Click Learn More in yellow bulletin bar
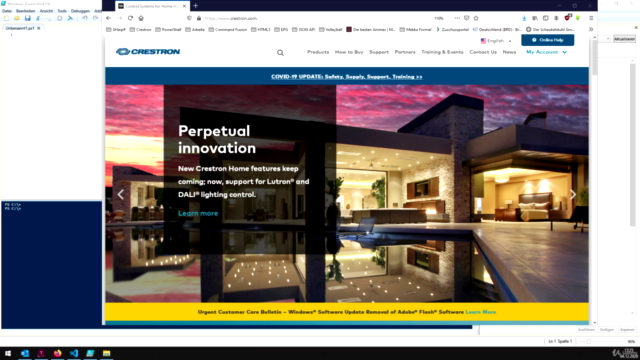The height and width of the screenshot is (360, 640). [x=481, y=312]
